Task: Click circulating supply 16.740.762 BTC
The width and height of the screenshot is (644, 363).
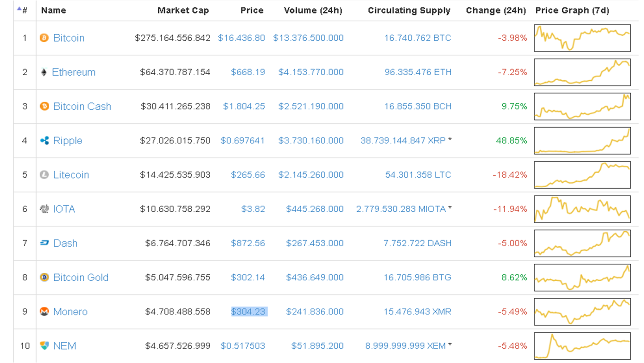Action: coord(418,38)
